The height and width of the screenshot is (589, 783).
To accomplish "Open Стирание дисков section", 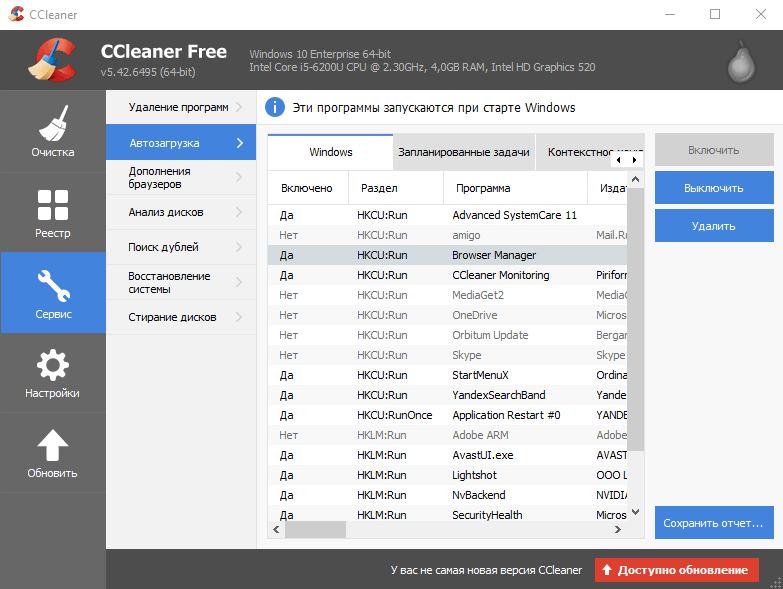I will pyautogui.click(x=181, y=317).
